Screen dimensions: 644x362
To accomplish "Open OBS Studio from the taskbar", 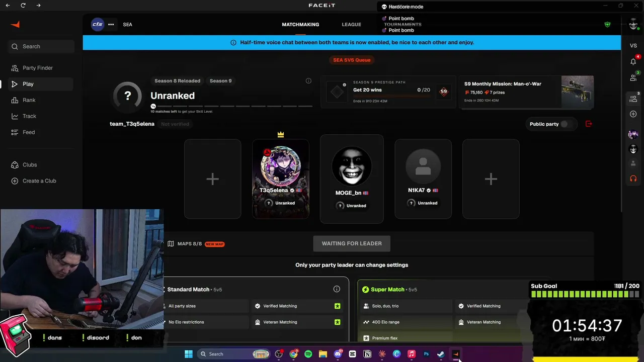I will (279, 354).
